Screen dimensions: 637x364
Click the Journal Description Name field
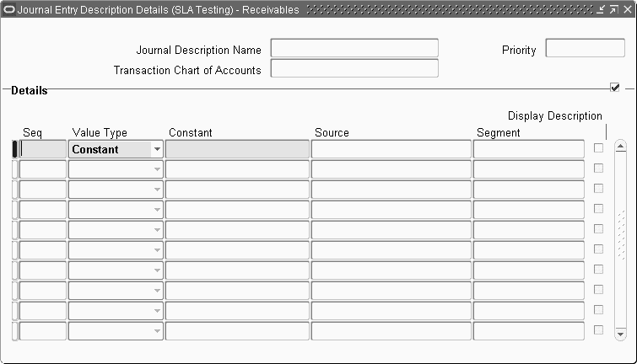click(354, 48)
